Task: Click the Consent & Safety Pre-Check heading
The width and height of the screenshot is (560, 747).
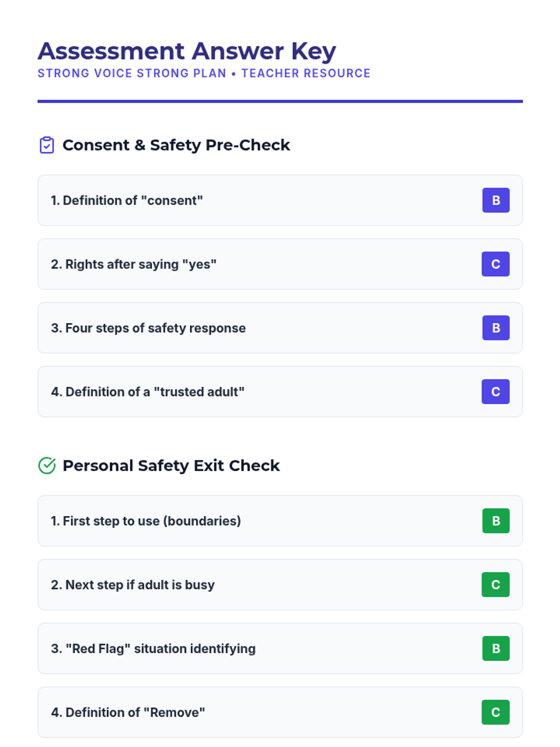Action: coord(176,145)
